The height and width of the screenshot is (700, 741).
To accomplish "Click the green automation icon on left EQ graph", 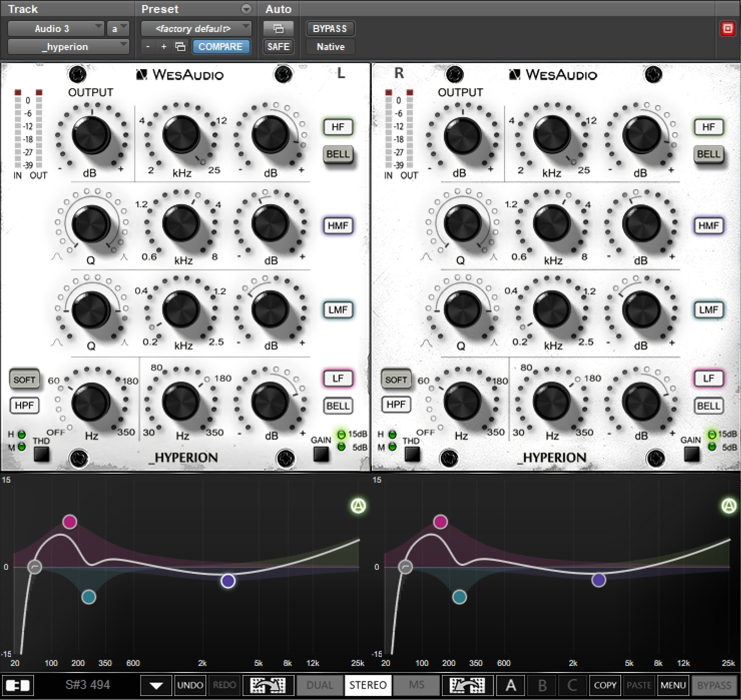I will [x=357, y=506].
